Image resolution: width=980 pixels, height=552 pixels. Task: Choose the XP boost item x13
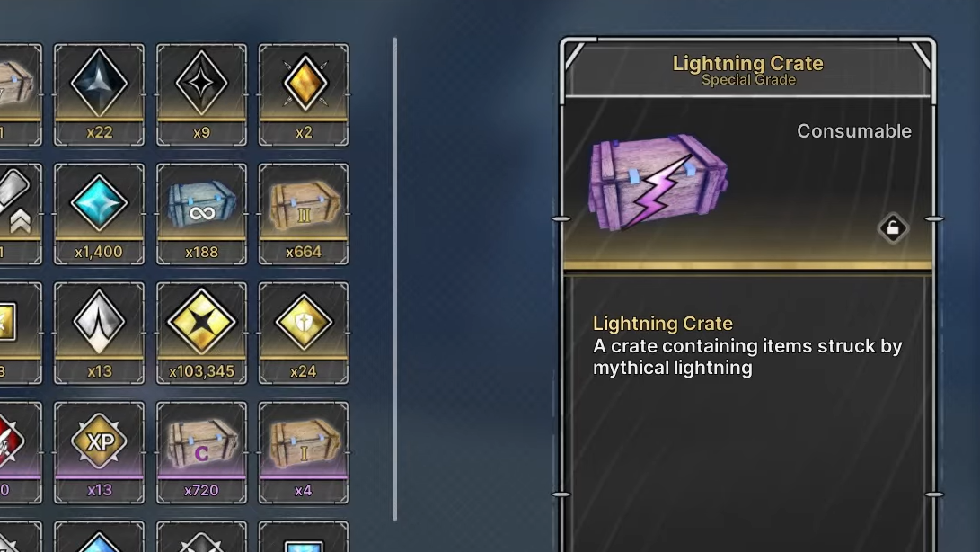[99, 452]
